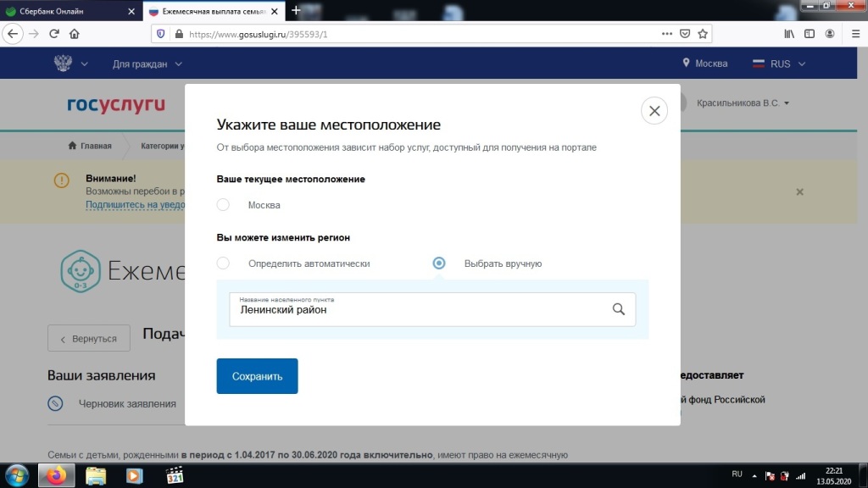This screenshot has width=868, height=488.
Task: Bookmark page with the star icon
Action: tap(702, 34)
